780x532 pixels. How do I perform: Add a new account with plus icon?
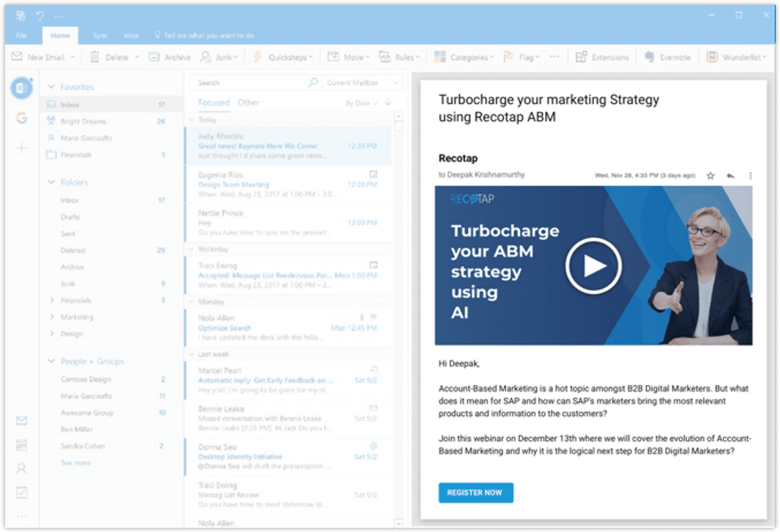21,148
